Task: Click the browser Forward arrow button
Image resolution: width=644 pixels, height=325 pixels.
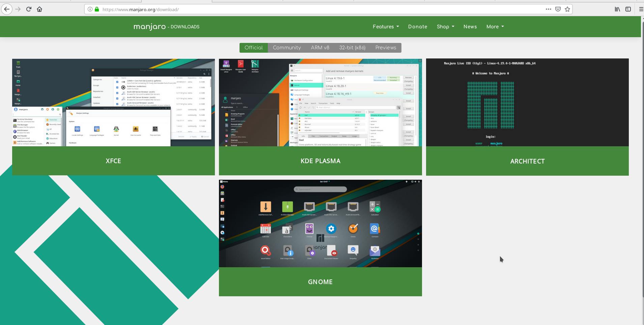Action: (x=18, y=9)
